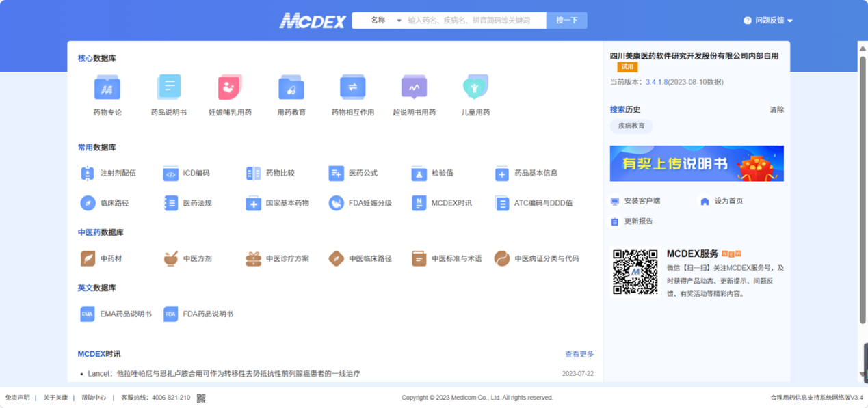Click the 搜索历史 heading
Screen dimensions: 868x408
(625, 109)
